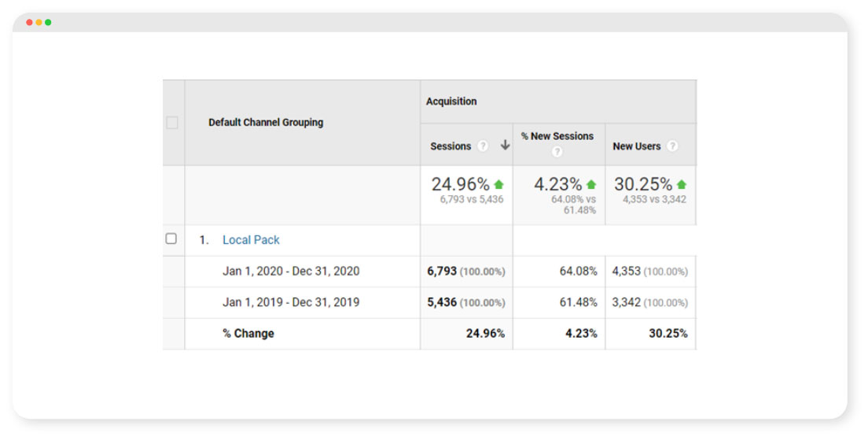The height and width of the screenshot is (440, 868).
Task: Click the 5,436 sessions cell for 2019
Action: [x=466, y=302]
